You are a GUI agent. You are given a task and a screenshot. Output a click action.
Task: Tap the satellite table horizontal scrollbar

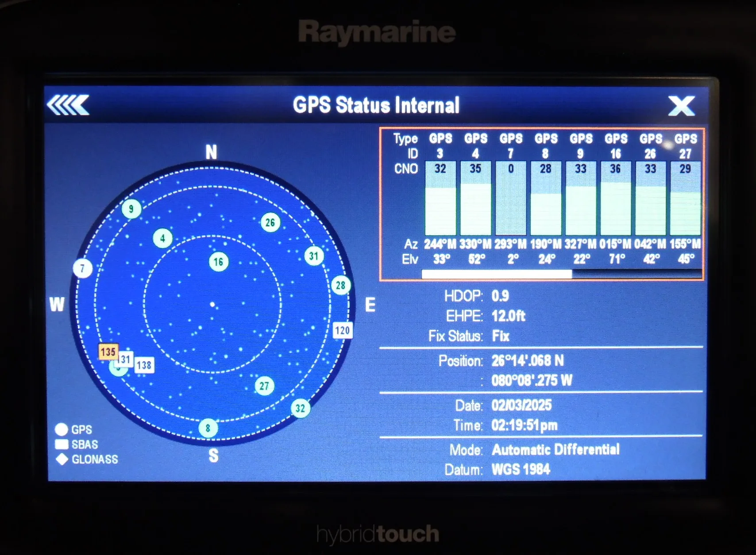pos(562,274)
